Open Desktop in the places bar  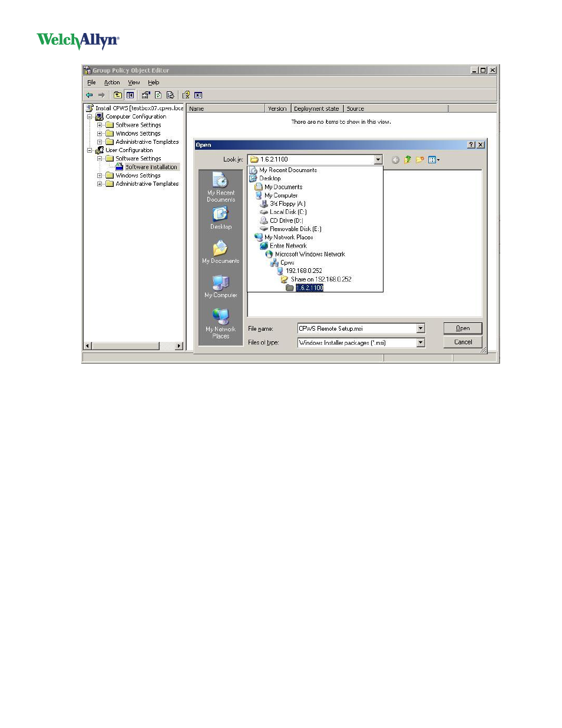click(x=221, y=218)
